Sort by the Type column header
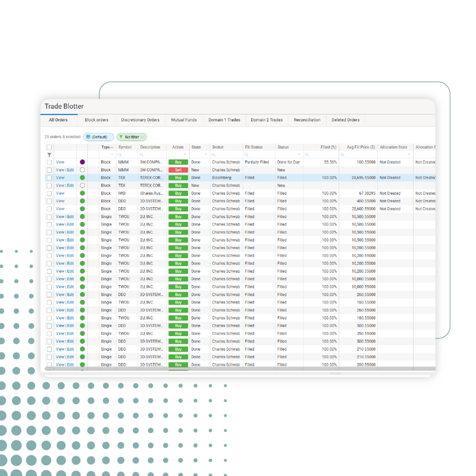 [x=106, y=147]
